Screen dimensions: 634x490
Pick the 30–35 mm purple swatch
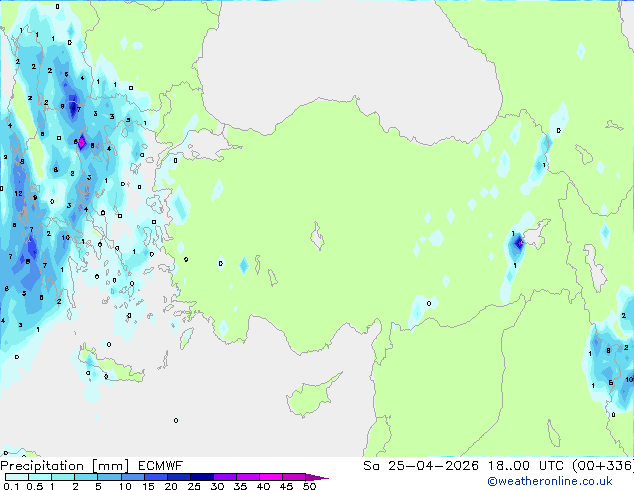(224, 477)
